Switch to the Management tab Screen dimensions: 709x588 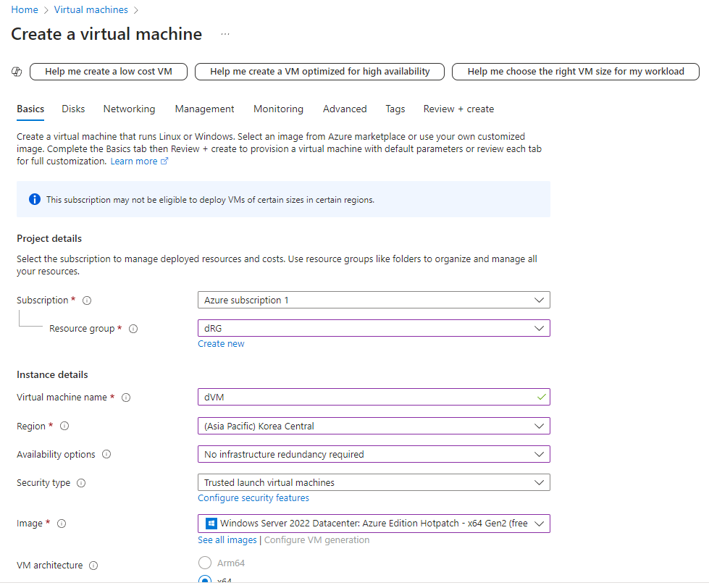click(x=204, y=109)
